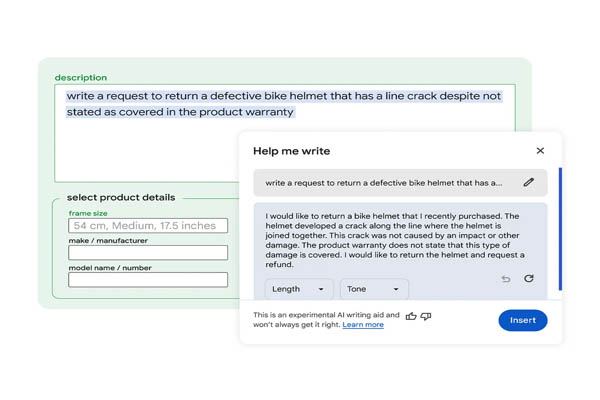Screen dimensions: 600x400
Task: Click the vertical scrollbar in Help me write
Action: tap(560, 229)
